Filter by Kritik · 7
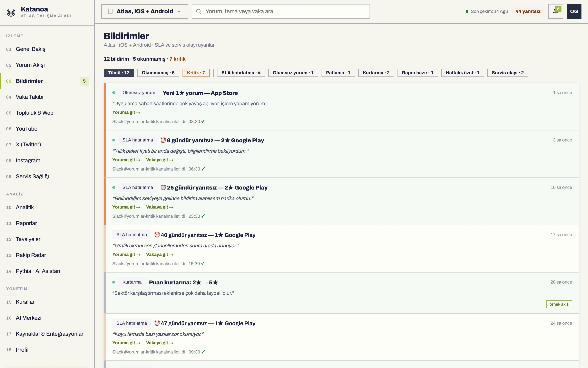 tap(196, 73)
